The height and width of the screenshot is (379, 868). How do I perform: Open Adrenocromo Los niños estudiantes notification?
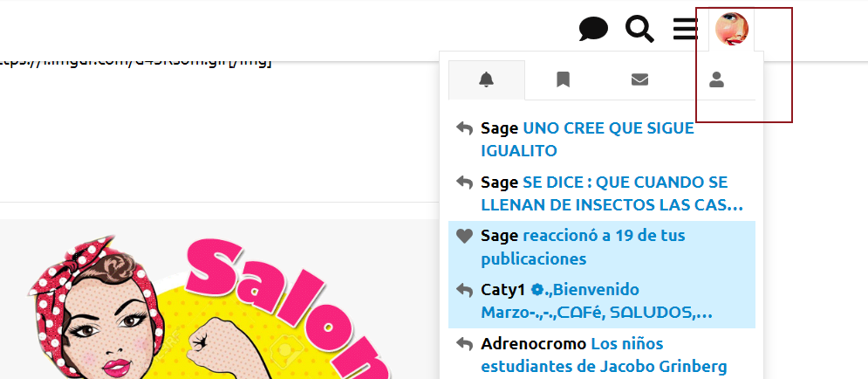pos(602,355)
